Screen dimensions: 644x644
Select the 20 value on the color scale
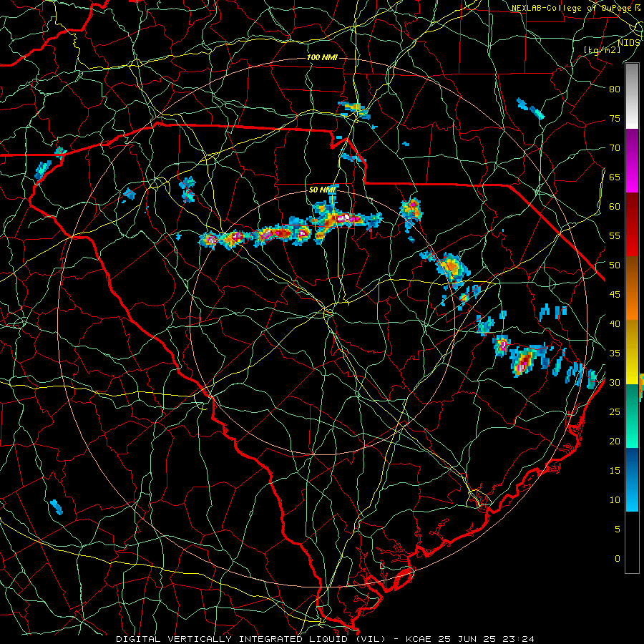pyautogui.click(x=615, y=441)
